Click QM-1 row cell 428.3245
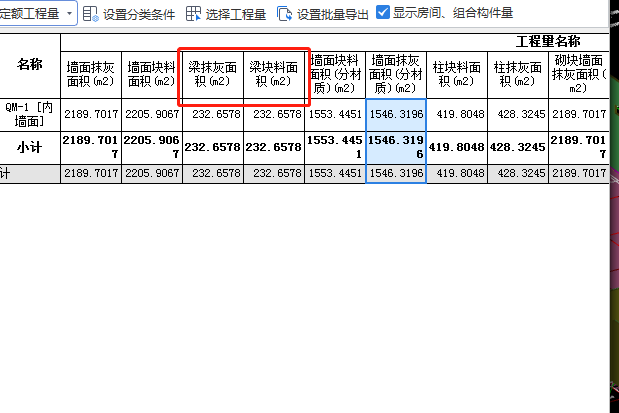 (x=518, y=115)
